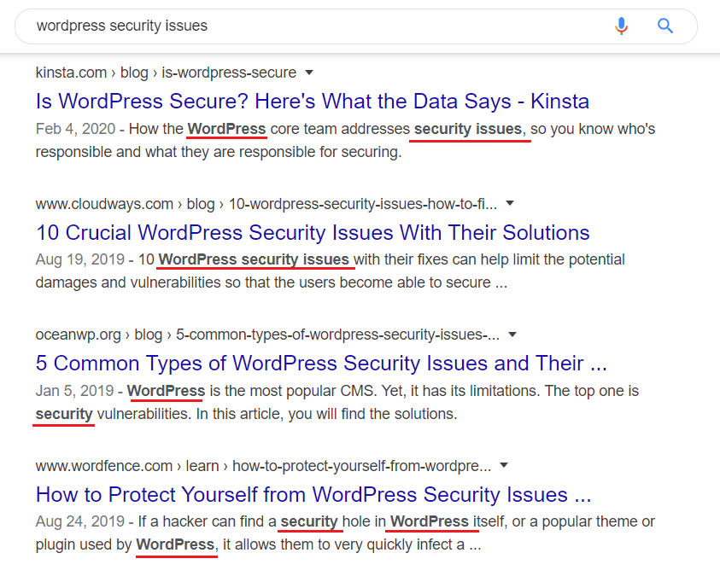Click the voice search microphone icon
The height and width of the screenshot is (588, 720).
pos(621,26)
